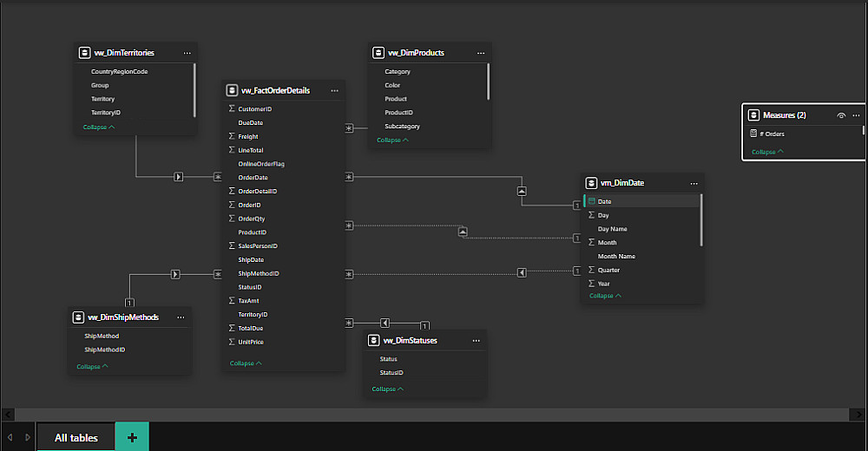Select the OrderDate field in vw_FactOrderDetails
Screen dimensions: 868x451
pos(253,178)
